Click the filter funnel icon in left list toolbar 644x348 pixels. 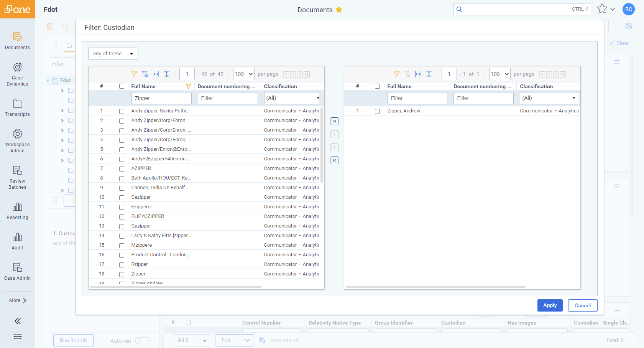click(x=134, y=74)
